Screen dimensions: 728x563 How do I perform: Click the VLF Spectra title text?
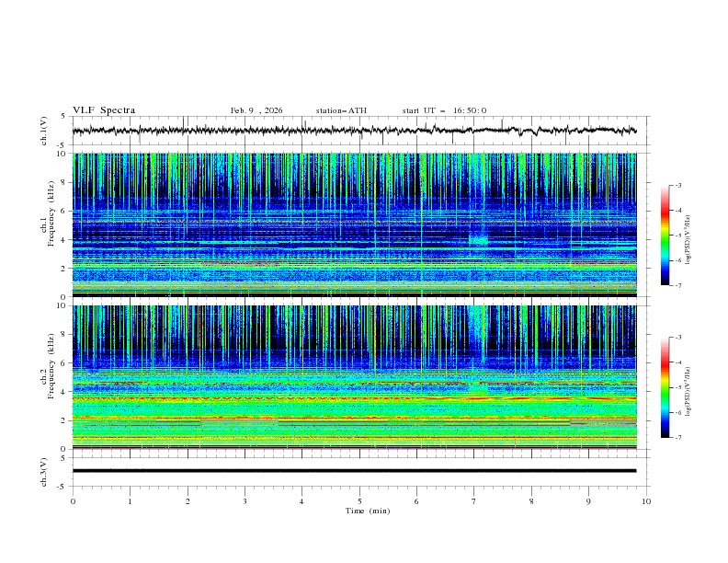(x=104, y=110)
